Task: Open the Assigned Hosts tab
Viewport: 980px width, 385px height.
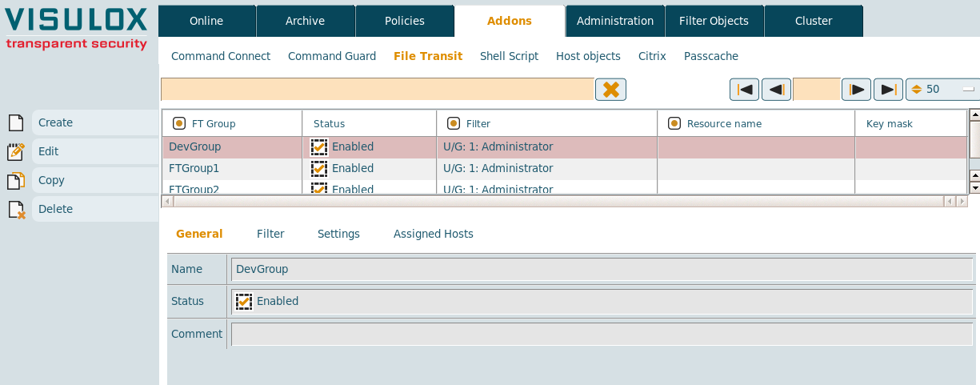Action: (x=433, y=234)
